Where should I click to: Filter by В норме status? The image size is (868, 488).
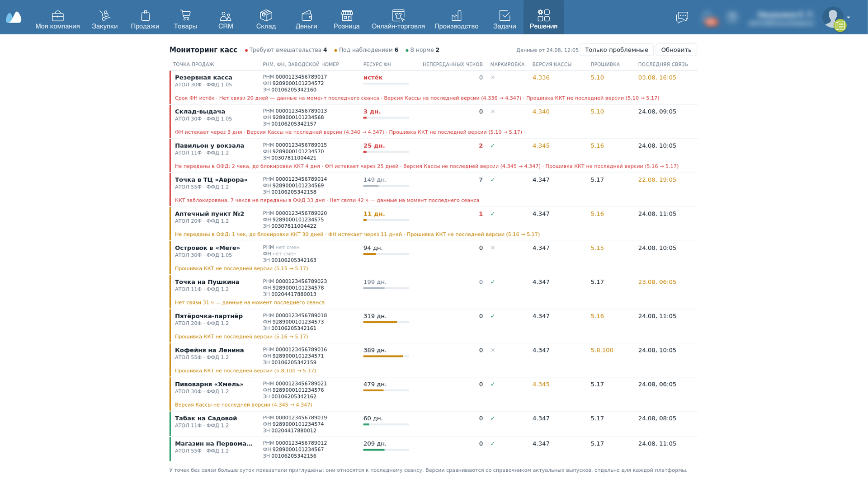[x=422, y=50]
